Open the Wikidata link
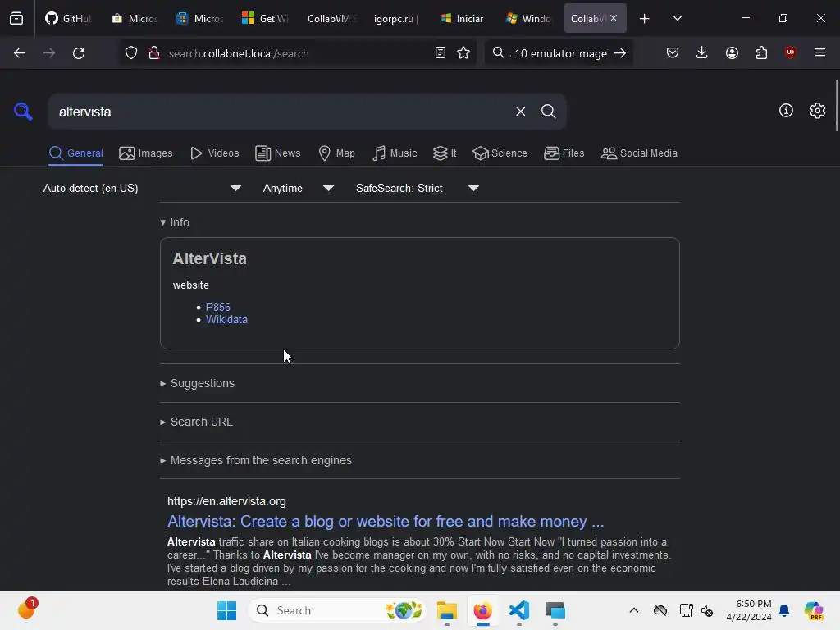Viewport: 840px width, 630px height. (x=226, y=319)
